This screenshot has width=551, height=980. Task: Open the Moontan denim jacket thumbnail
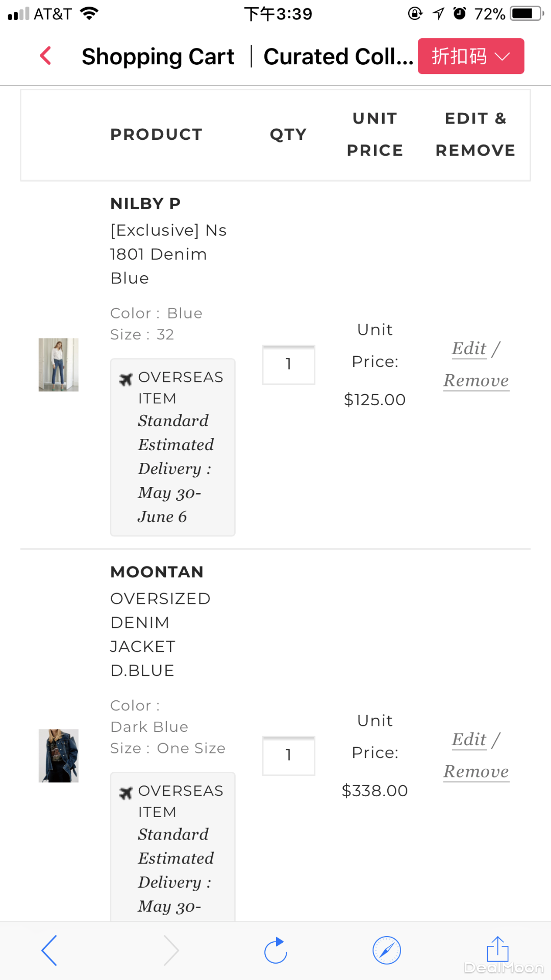59,755
